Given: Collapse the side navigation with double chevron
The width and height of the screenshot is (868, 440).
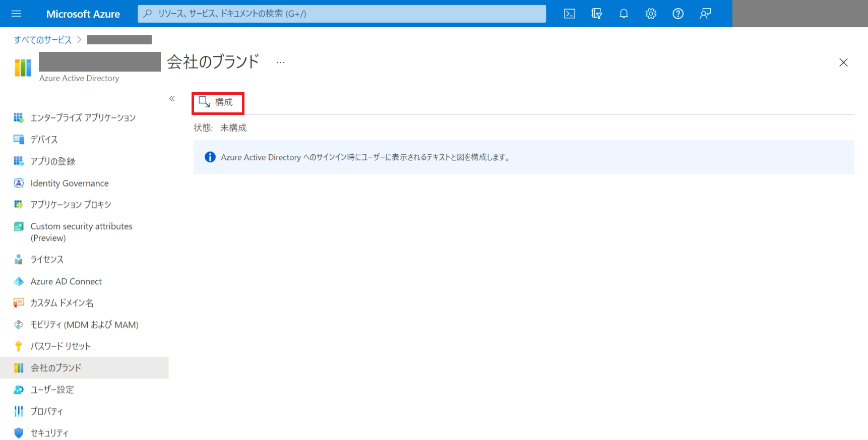Looking at the screenshot, I should pos(172,99).
